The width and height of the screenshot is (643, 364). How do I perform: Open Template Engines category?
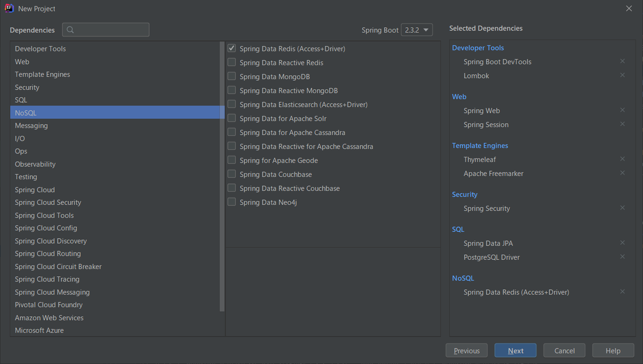click(115, 74)
